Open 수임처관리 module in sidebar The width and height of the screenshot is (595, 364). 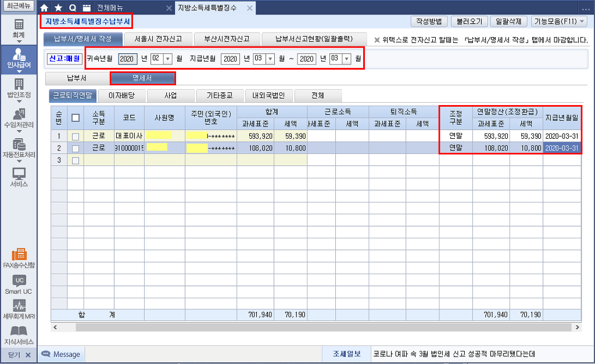[x=19, y=118]
